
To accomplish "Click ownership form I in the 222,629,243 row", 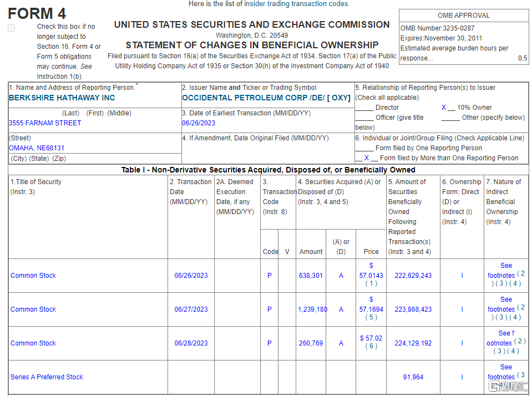I will point(462,276).
